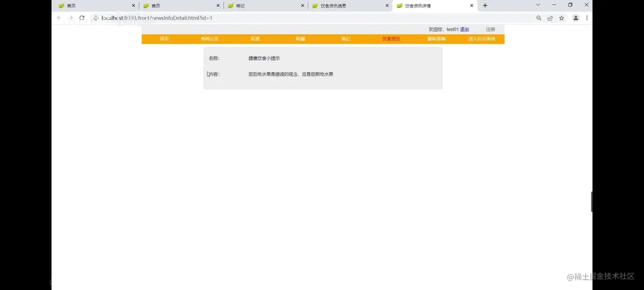Share this page via share icon
This screenshot has width=644, height=290.
click(x=550, y=18)
